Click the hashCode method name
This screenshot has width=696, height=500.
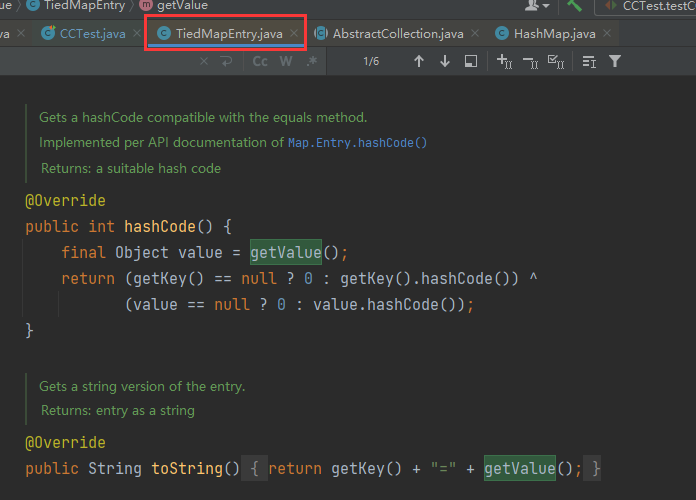(x=160, y=227)
